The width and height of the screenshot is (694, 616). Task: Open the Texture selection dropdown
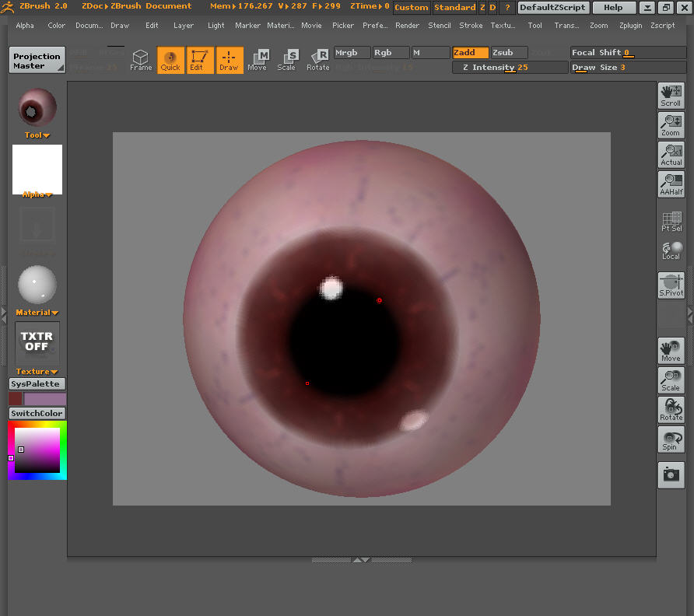tap(37, 372)
